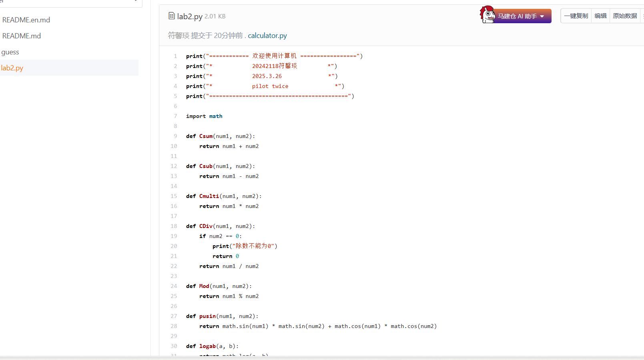The height and width of the screenshot is (360, 644).
Task: Click line number 27 at def pusin
Action: [x=174, y=316]
